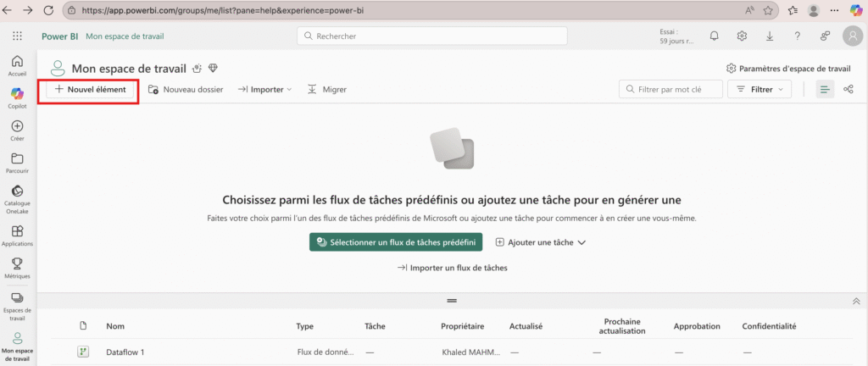This screenshot has width=868, height=366.
Task: Click Tâche column header
Action: (x=376, y=326)
